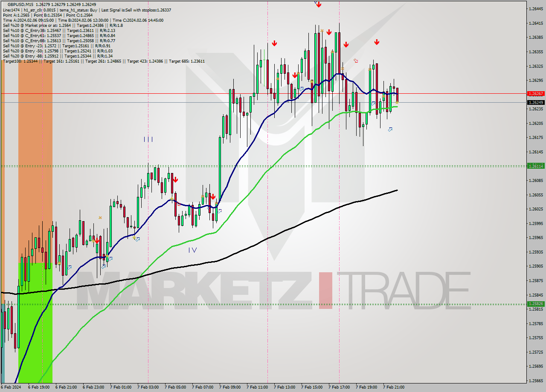The height and width of the screenshot is (392, 546).
Task: Select 'Sell %20 @ Entry -88: 1.25912' line
Action: [58, 56]
